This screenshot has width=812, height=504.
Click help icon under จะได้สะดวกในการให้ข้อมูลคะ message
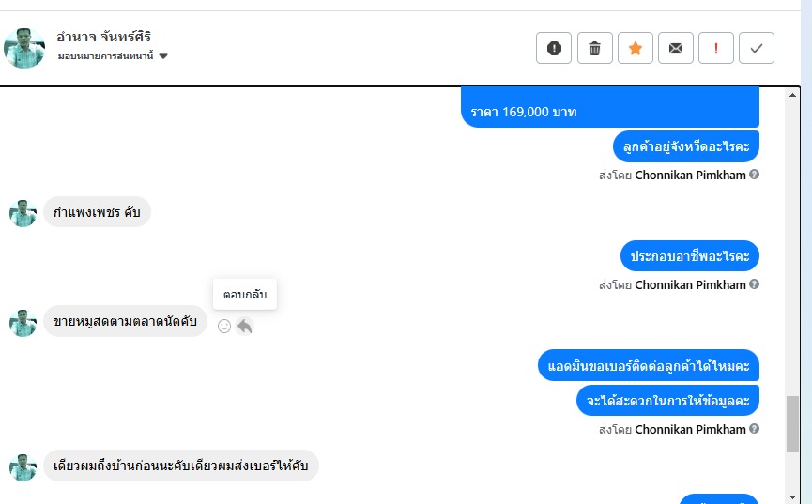click(x=755, y=429)
